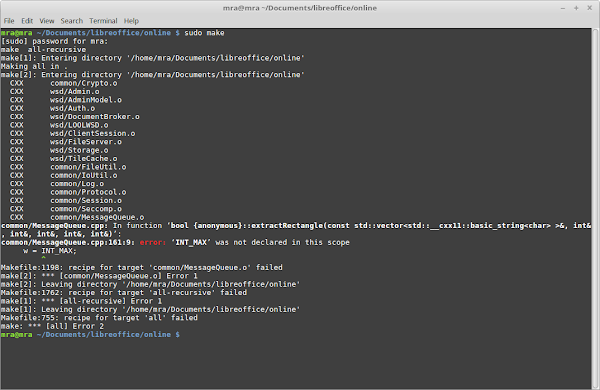
Task: Click the window title 'mra@mra ~/Documents/libreoffice/online'
Action: click(x=300, y=8)
